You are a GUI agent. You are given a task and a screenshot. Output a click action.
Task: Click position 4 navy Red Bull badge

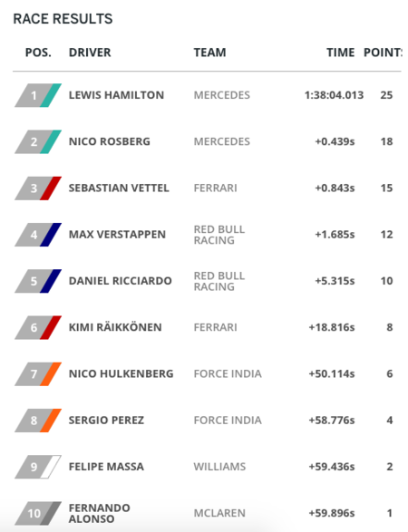pyautogui.click(x=38, y=235)
